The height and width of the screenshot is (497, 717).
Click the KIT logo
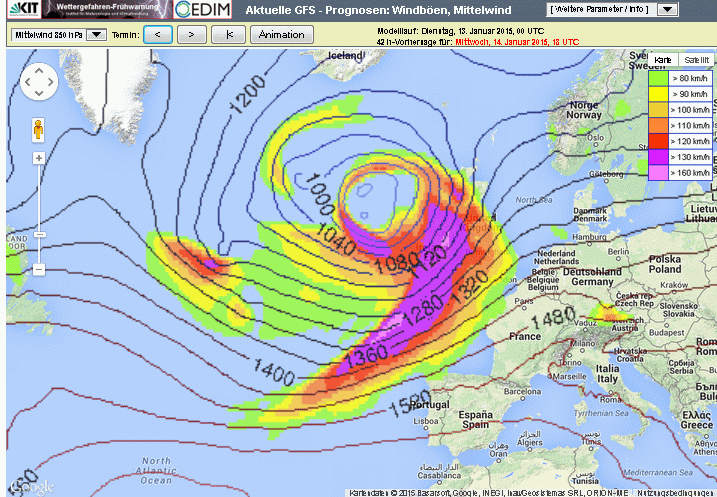tap(21, 10)
